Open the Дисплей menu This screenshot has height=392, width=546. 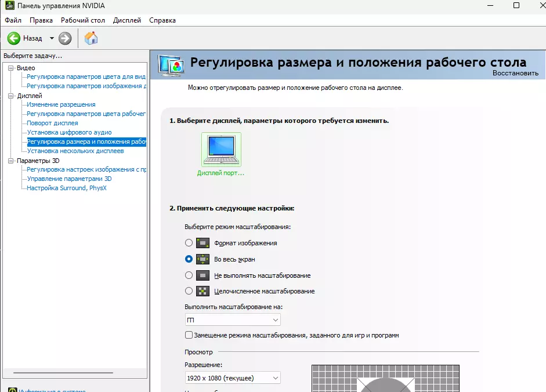coord(127,20)
